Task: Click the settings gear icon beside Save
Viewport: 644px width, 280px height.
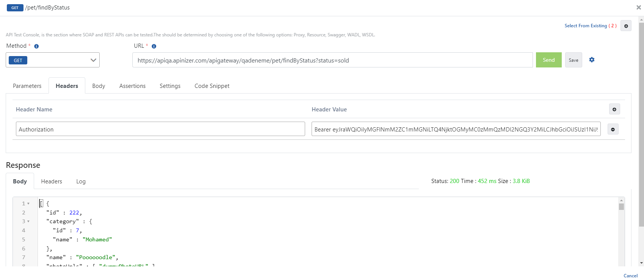Action: click(592, 60)
